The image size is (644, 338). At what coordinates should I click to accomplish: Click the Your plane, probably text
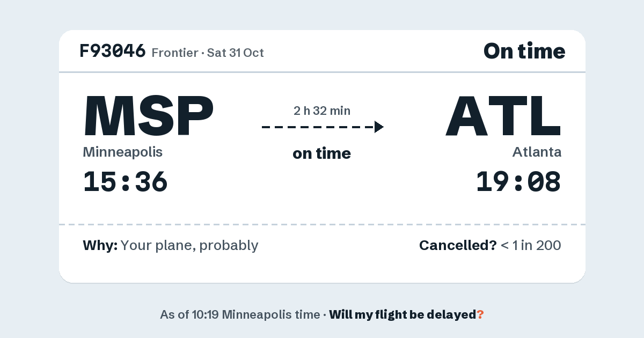click(189, 246)
